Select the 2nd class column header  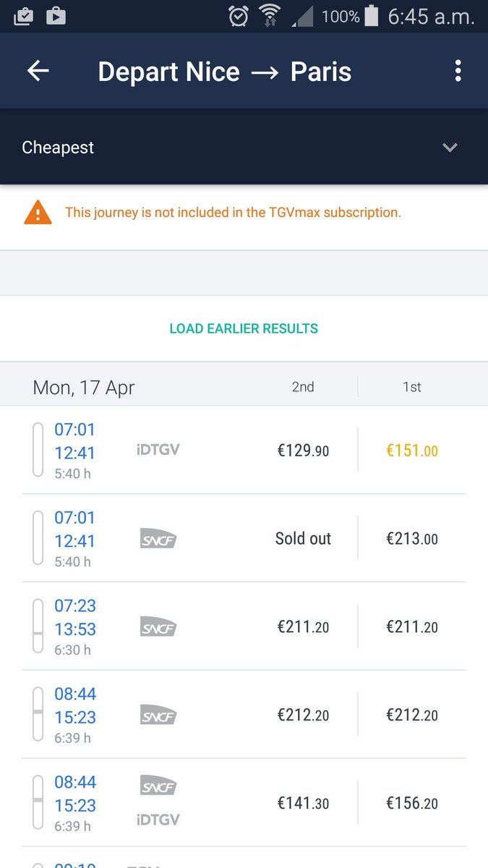pos(303,387)
